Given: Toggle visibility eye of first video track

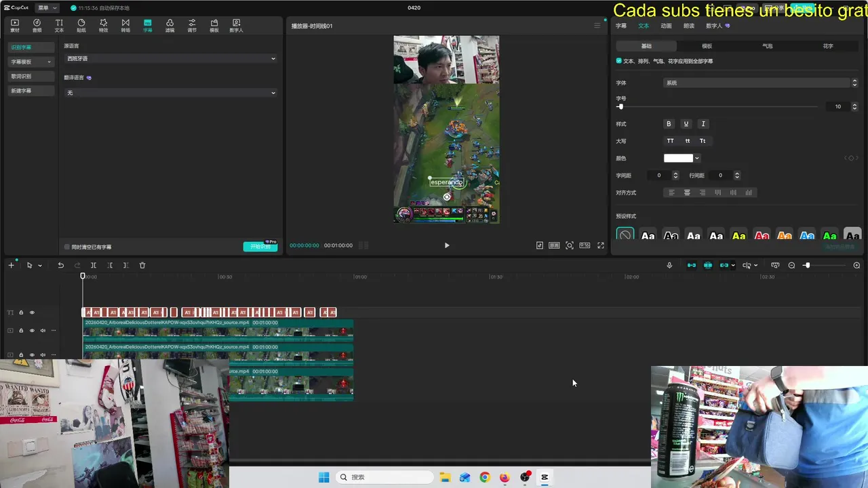Looking at the screenshot, I should (32, 331).
